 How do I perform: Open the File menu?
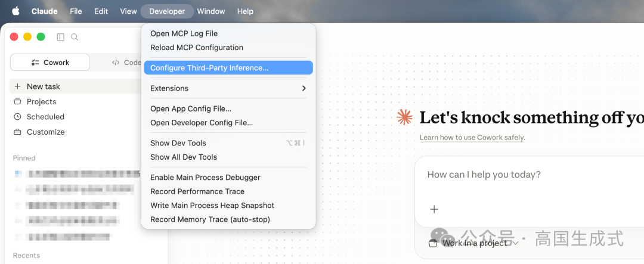[76, 11]
